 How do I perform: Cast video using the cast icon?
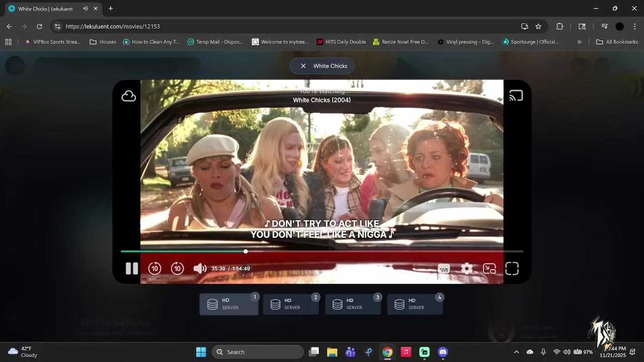click(x=516, y=96)
